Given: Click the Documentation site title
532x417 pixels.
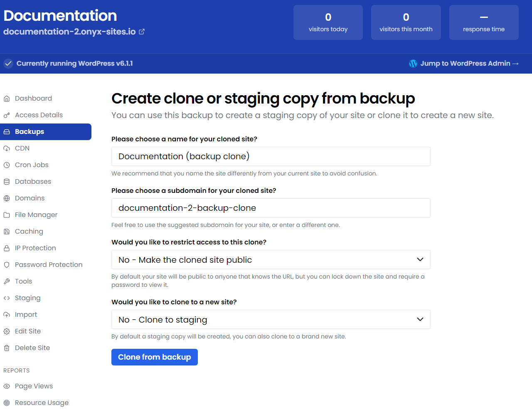Looking at the screenshot, I should pyautogui.click(x=60, y=16).
